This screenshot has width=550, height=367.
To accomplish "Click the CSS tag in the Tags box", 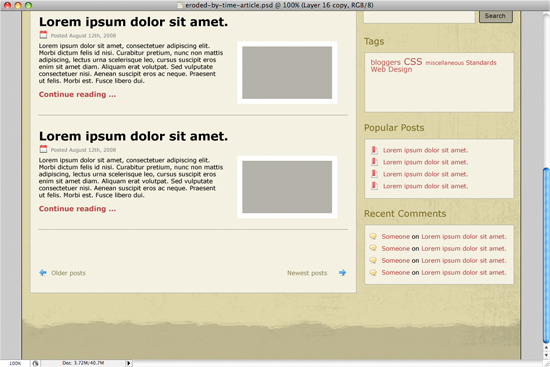I will [413, 61].
